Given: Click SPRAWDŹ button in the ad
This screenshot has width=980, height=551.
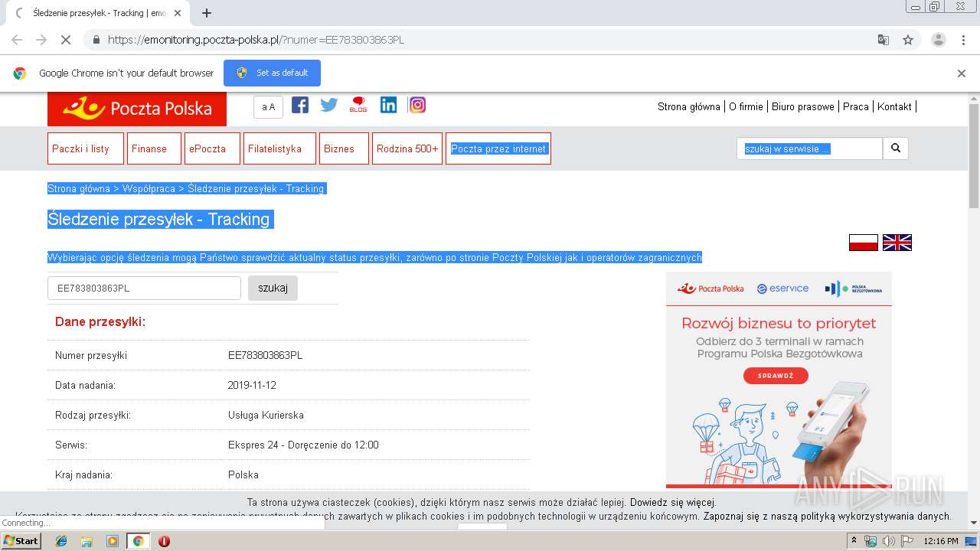Looking at the screenshot, I should click(776, 376).
